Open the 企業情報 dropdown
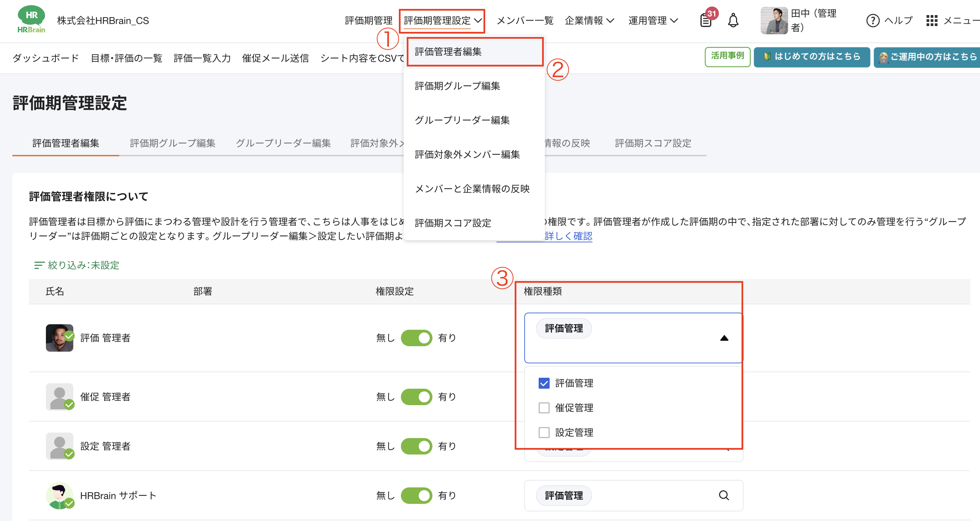980x521 pixels. (589, 21)
